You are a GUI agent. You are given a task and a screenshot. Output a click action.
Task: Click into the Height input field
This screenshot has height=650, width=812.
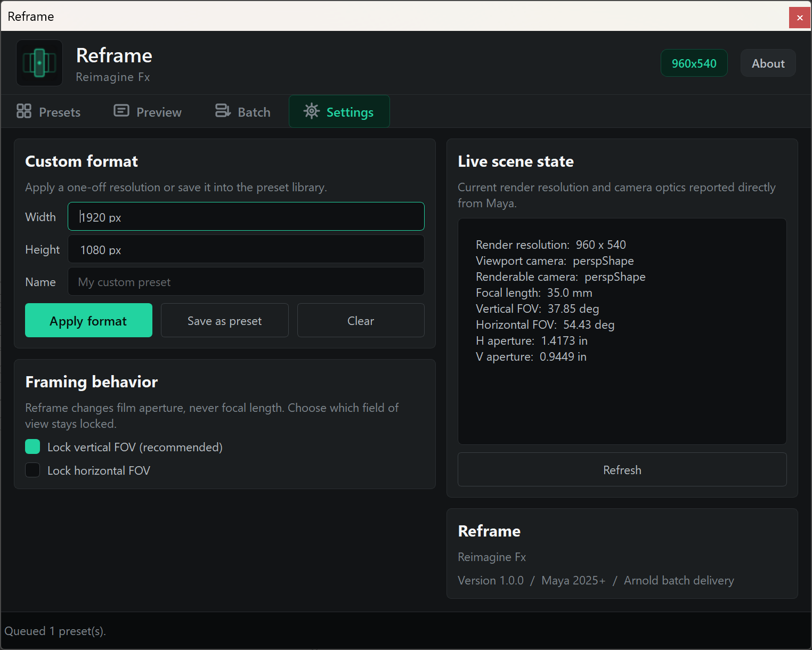click(x=246, y=249)
